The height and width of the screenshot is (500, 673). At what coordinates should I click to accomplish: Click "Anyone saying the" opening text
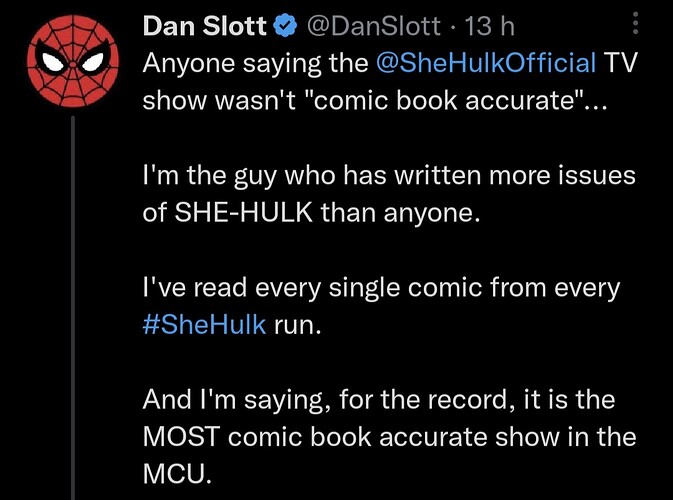click(255, 64)
